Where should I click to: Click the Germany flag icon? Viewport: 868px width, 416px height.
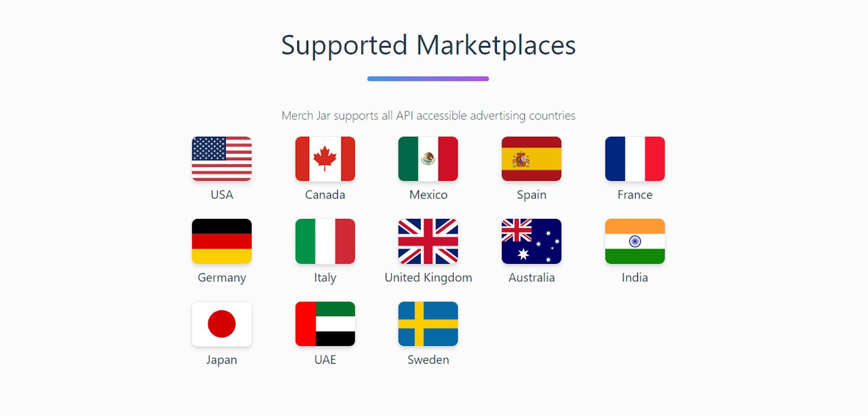tap(222, 241)
